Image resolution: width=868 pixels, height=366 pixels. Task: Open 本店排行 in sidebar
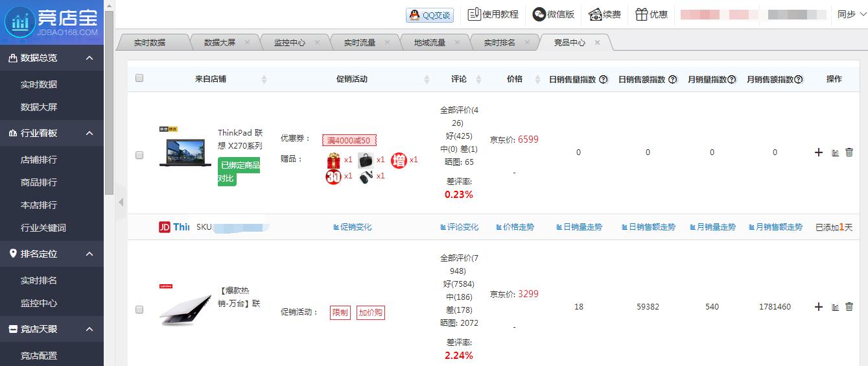tap(39, 205)
